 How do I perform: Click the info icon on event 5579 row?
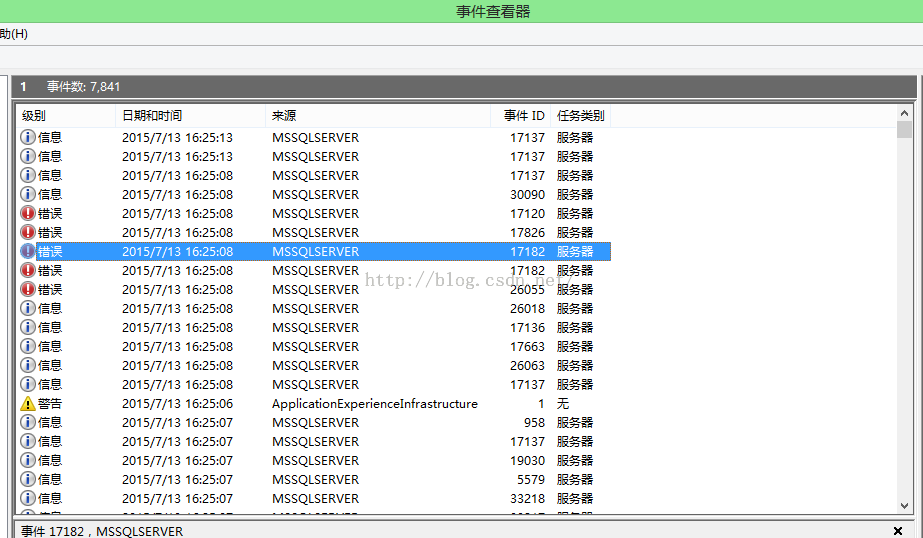point(28,479)
